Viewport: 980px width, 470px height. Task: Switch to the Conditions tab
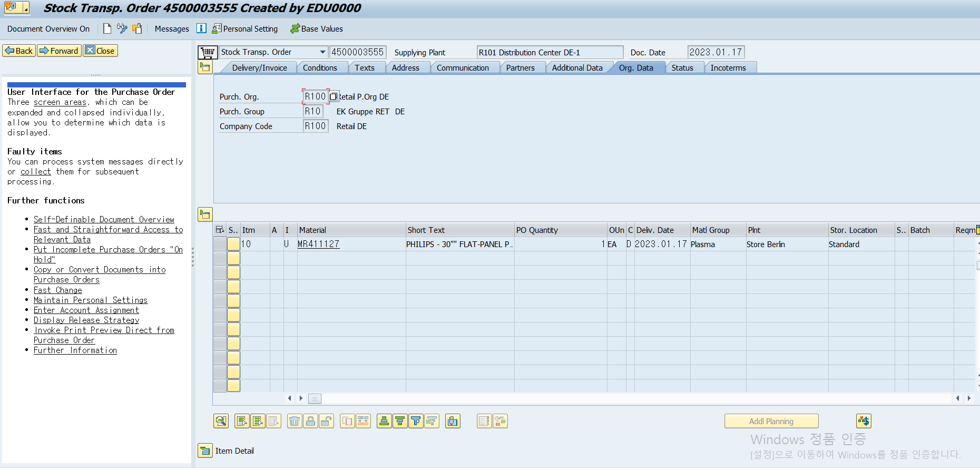click(x=320, y=67)
